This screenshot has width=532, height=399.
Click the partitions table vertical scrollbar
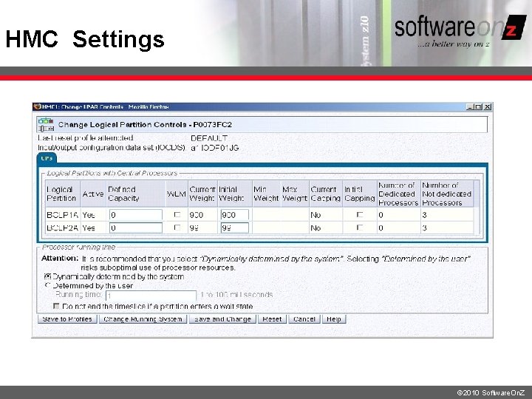tap(477, 207)
